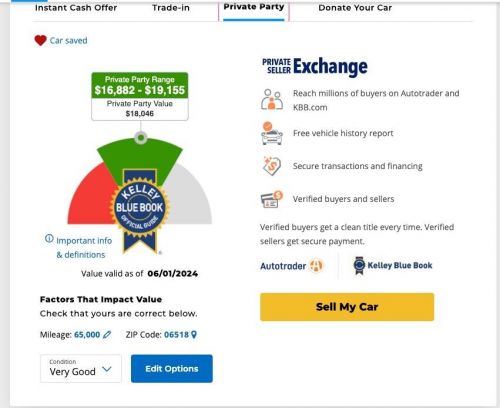The width and height of the screenshot is (500, 408).
Task: Click the secure transactions price tag icon
Action: coord(272,166)
